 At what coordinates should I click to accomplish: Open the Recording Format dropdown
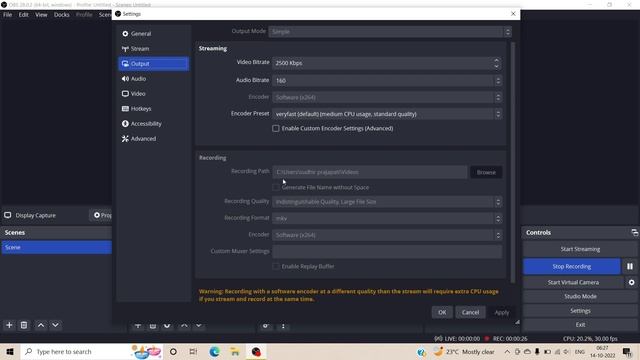click(387, 218)
